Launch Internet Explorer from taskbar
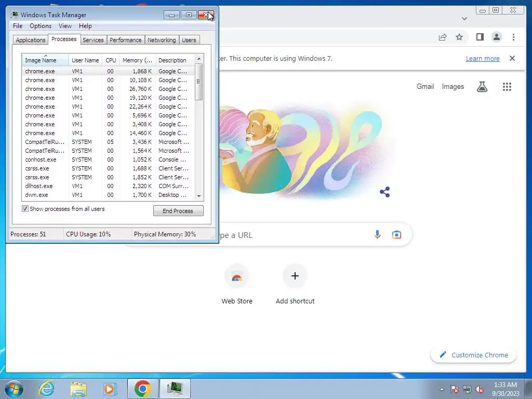 pos(46,389)
